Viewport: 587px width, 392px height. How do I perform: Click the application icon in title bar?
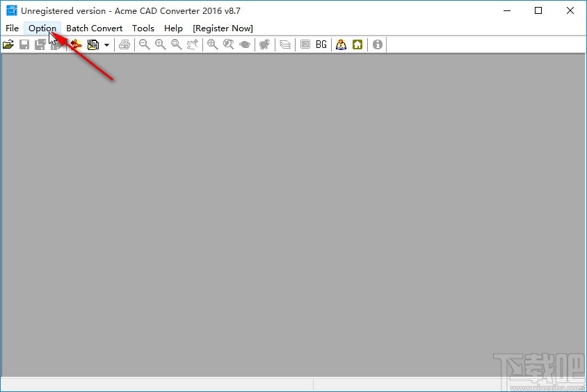pos(12,10)
